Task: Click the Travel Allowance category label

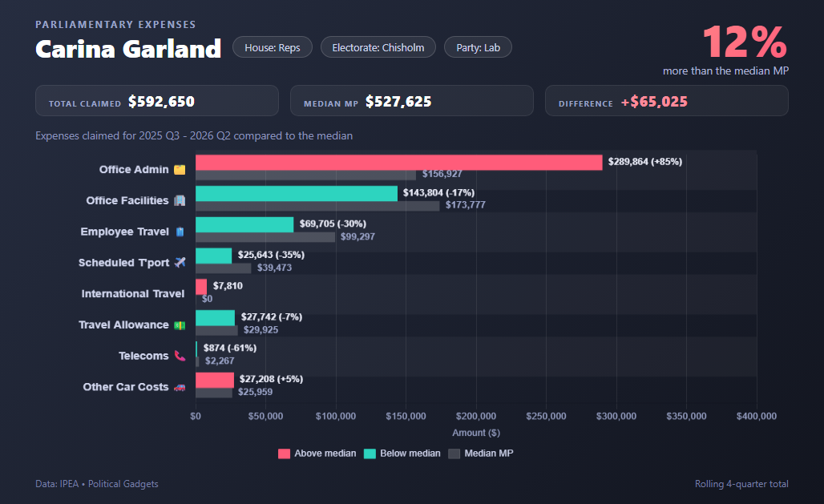Action: (123, 325)
